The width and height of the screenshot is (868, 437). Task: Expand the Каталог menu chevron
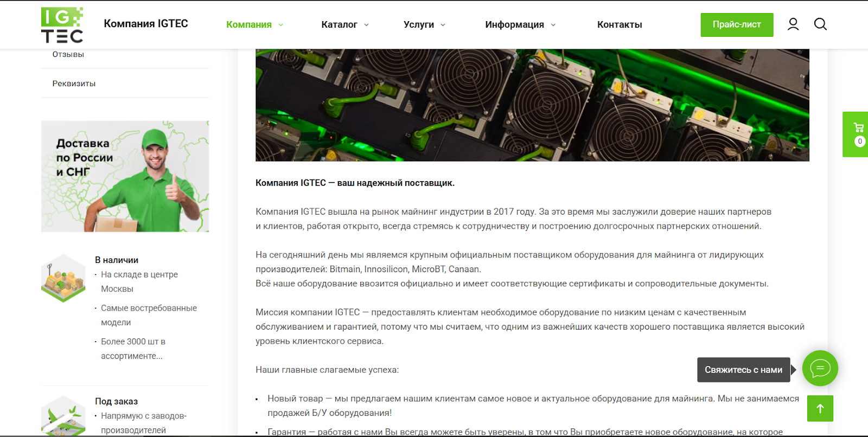(366, 25)
